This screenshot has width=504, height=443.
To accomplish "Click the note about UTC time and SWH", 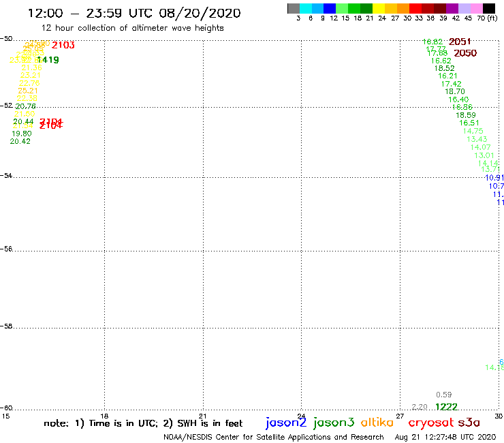I will point(143,423).
